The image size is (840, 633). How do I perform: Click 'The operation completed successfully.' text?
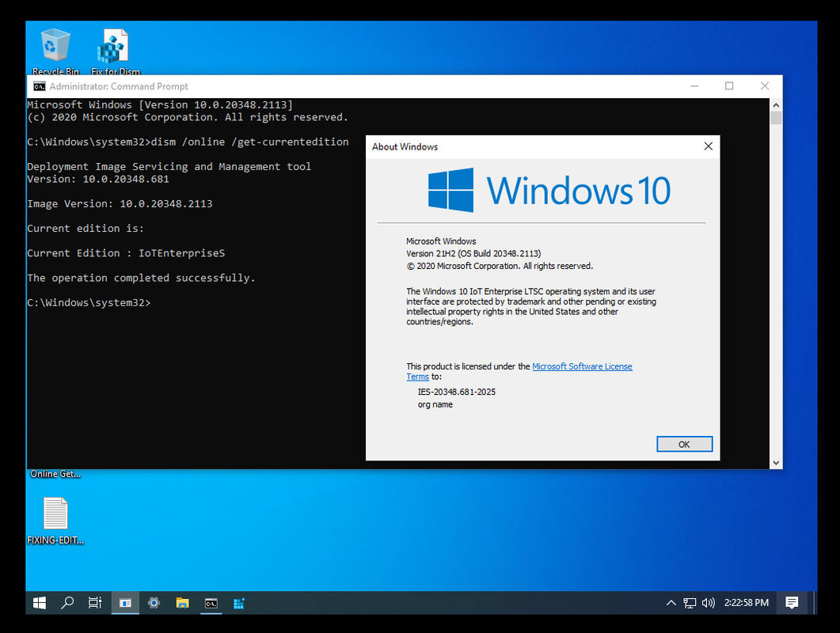pyautogui.click(x=142, y=278)
